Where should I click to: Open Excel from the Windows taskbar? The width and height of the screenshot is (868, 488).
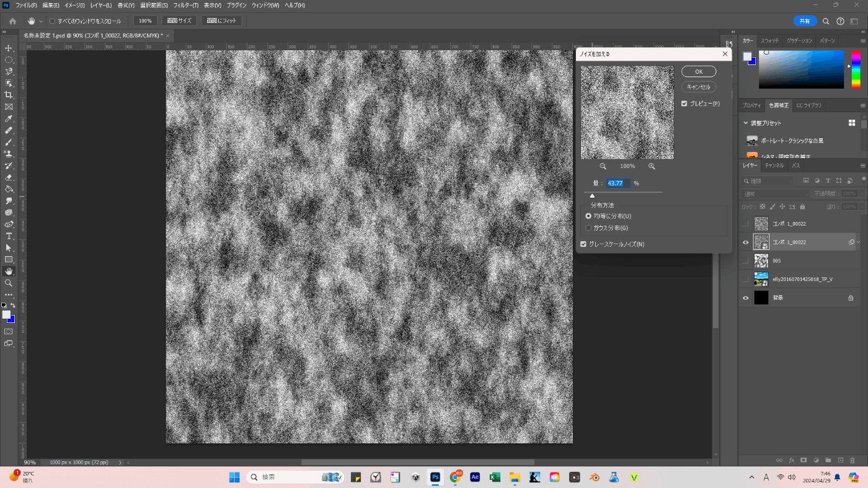(x=495, y=477)
